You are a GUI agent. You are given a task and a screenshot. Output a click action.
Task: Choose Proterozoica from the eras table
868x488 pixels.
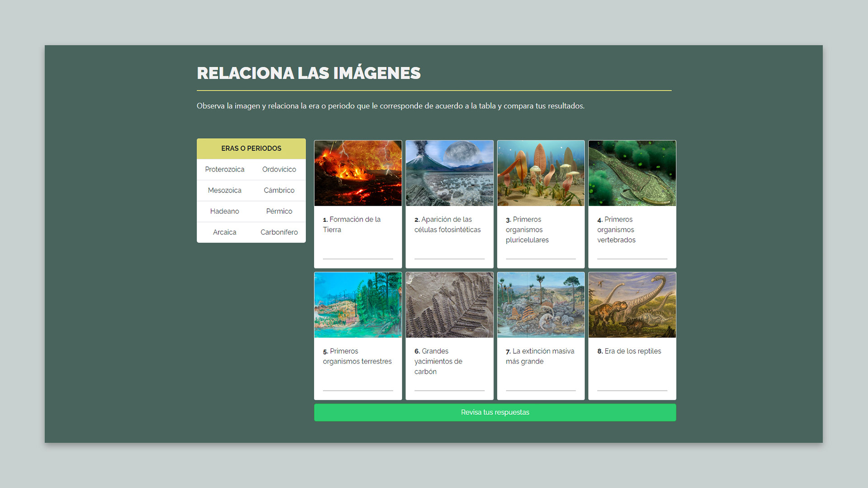(224, 169)
